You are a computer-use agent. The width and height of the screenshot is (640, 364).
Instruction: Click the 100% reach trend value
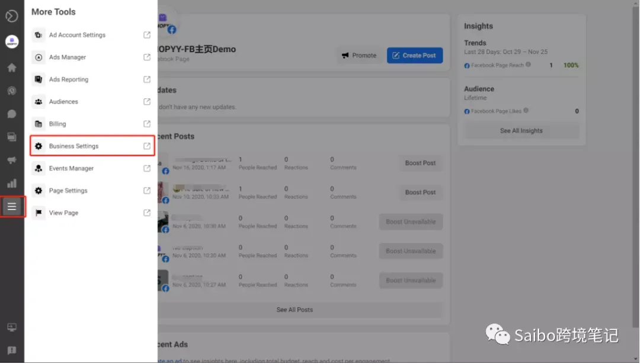pyautogui.click(x=571, y=65)
